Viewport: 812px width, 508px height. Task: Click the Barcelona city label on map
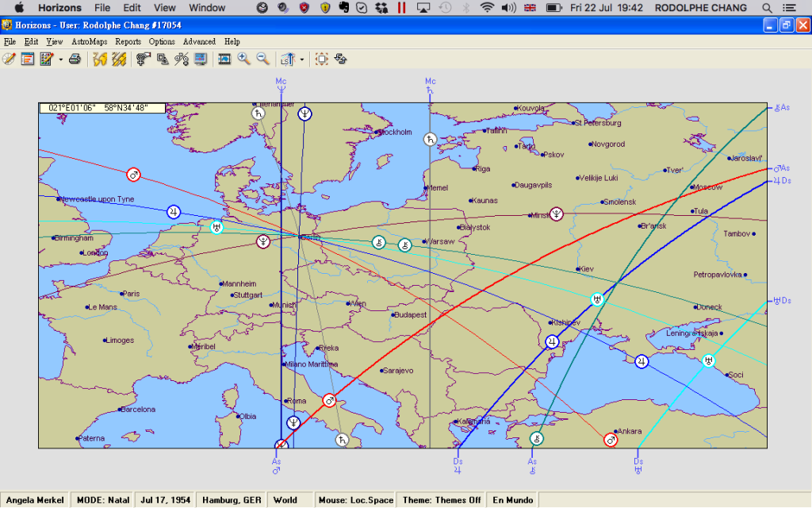tap(138, 410)
